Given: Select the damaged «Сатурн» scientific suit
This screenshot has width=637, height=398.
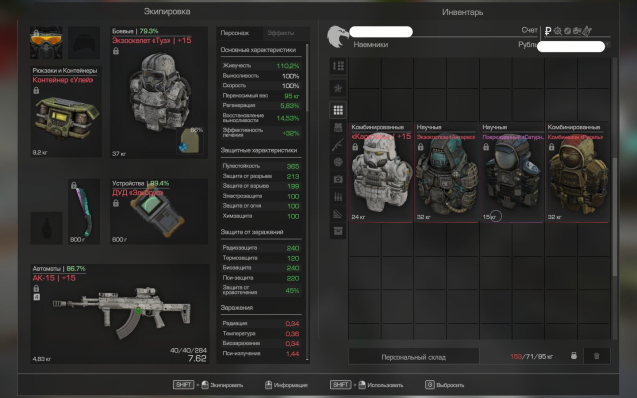Looking at the screenshot, I should click(x=512, y=173).
